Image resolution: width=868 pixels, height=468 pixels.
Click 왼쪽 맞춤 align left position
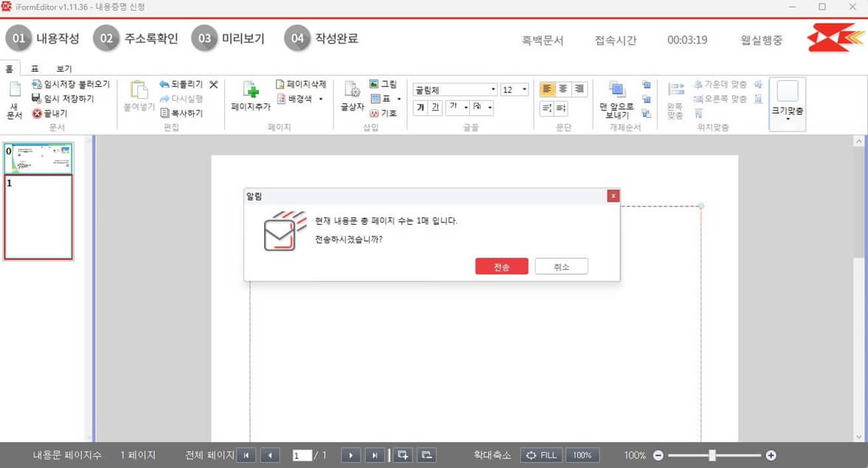(676, 100)
